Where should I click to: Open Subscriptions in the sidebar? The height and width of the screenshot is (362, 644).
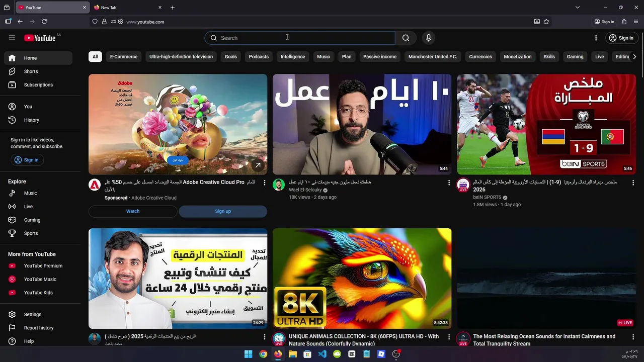pyautogui.click(x=38, y=85)
